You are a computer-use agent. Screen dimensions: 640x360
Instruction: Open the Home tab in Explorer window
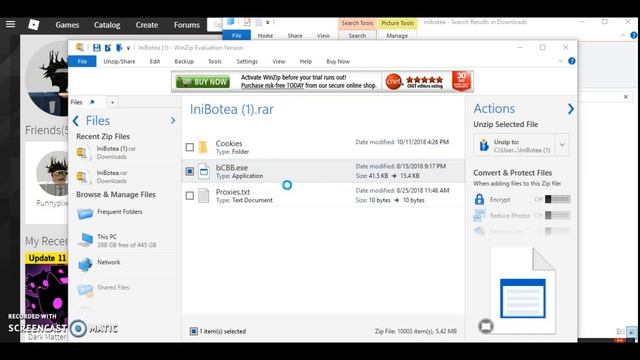(x=265, y=36)
